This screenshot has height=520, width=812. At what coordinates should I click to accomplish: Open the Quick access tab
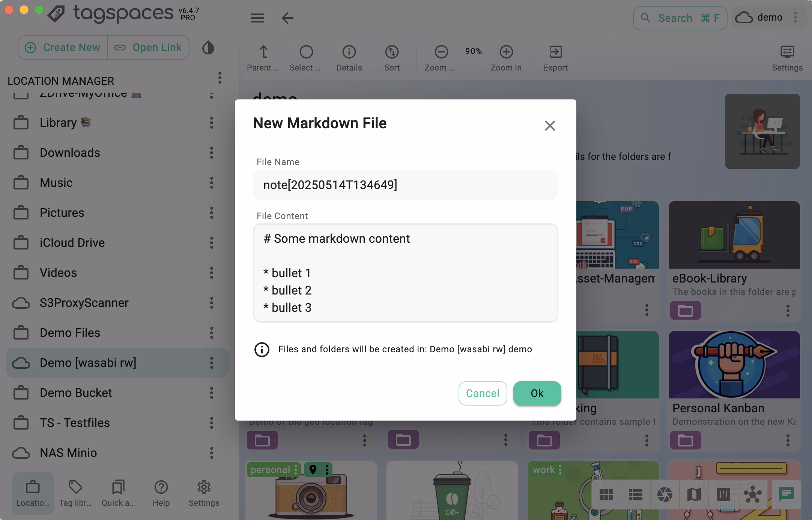pyautogui.click(x=118, y=493)
